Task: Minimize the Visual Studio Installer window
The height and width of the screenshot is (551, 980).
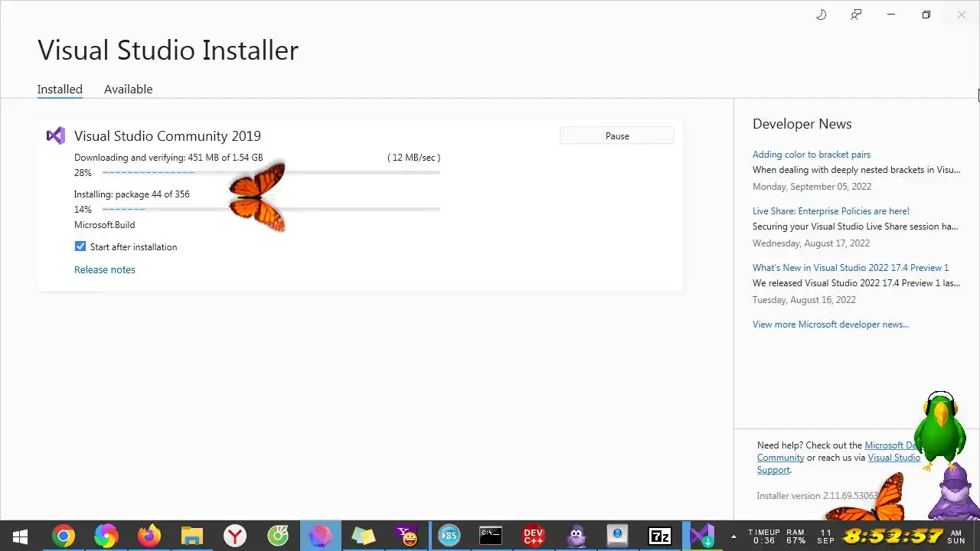Action: [x=891, y=15]
